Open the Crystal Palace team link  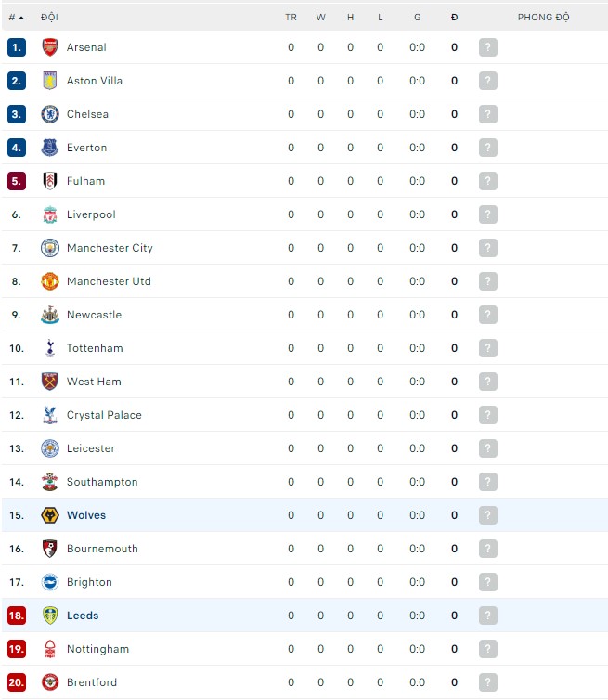point(104,415)
